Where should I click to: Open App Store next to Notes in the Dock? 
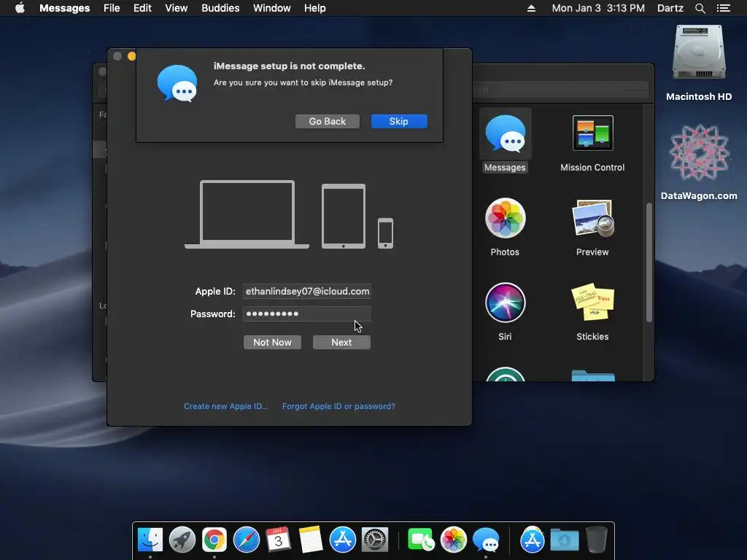[x=343, y=540]
